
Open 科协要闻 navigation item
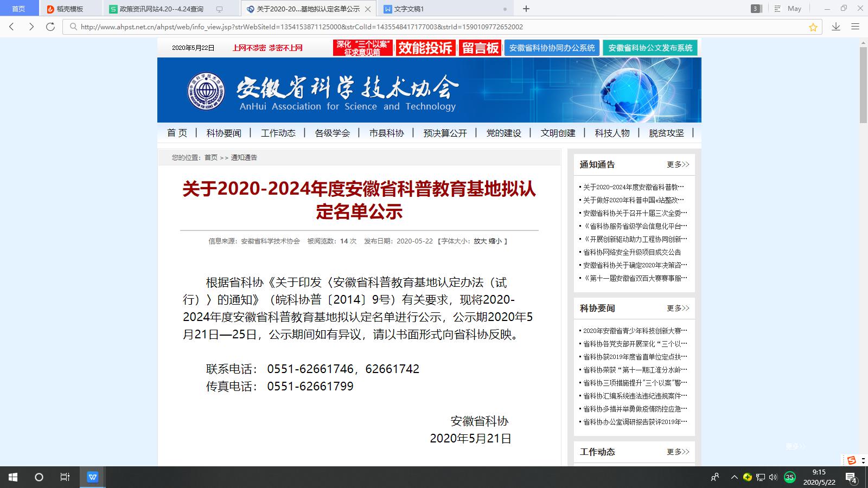[224, 133]
